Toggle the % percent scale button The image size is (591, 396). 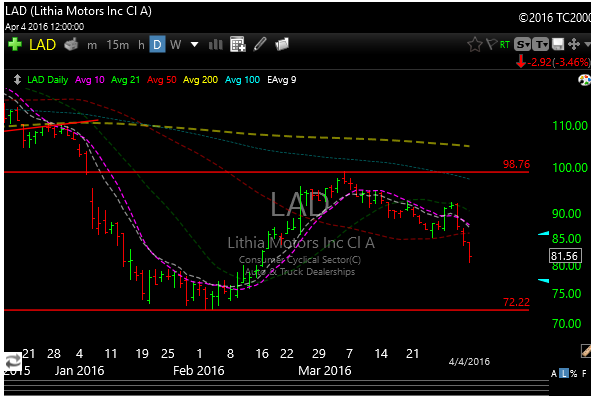pos(574,373)
